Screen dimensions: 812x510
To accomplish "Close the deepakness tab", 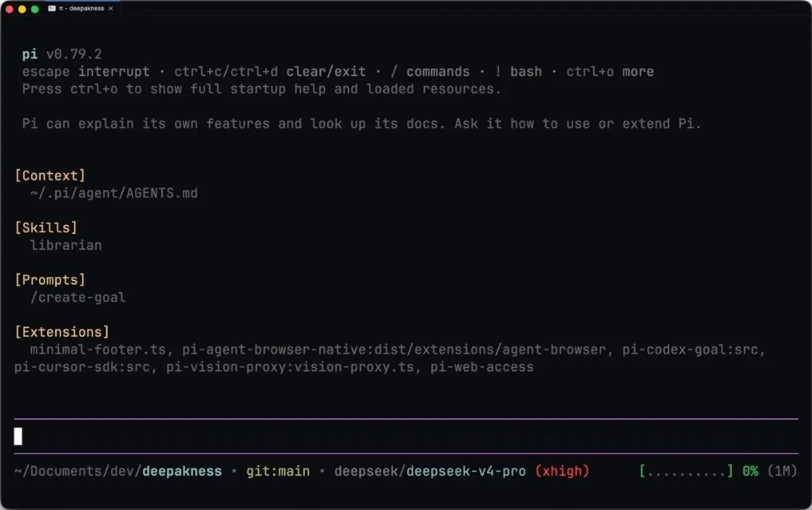I will tap(110, 8).
